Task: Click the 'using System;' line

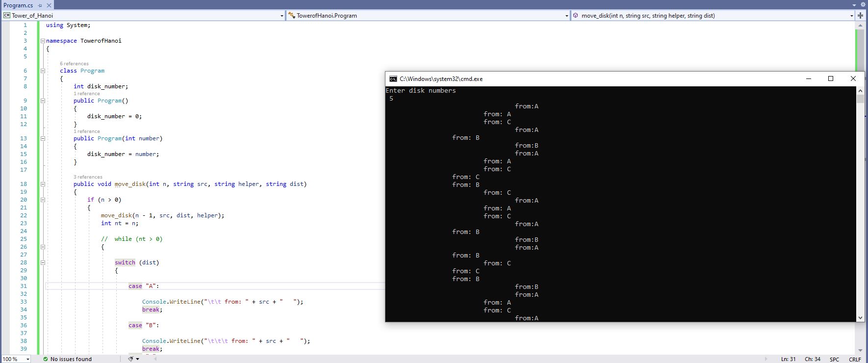Action: (68, 25)
